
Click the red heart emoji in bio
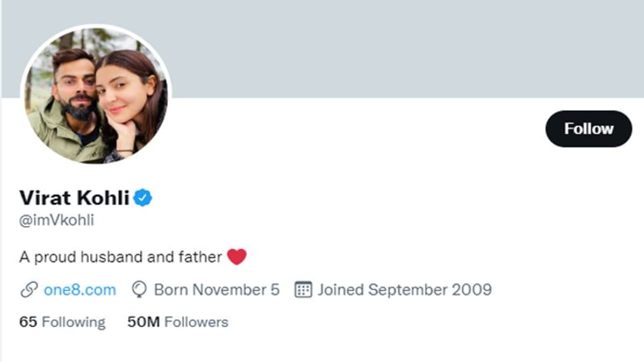[236, 257]
